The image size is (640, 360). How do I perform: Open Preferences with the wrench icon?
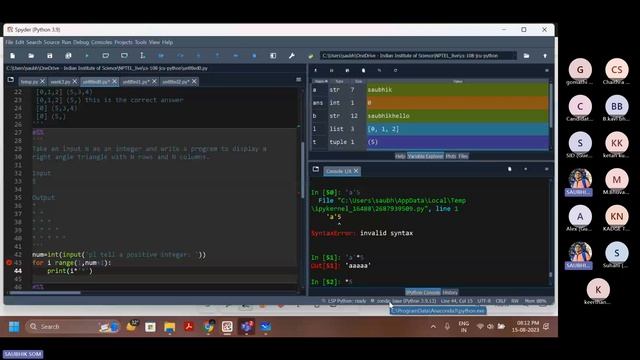click(291, 56)
